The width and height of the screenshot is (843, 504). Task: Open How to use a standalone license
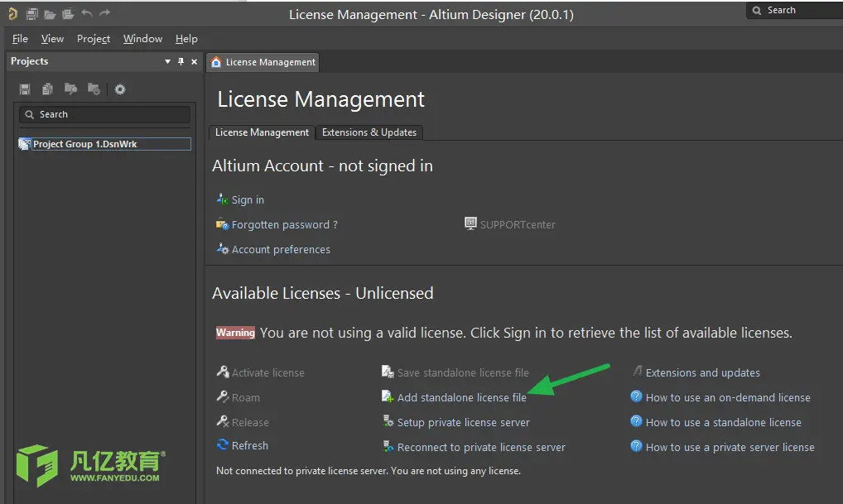click(724, 422)
